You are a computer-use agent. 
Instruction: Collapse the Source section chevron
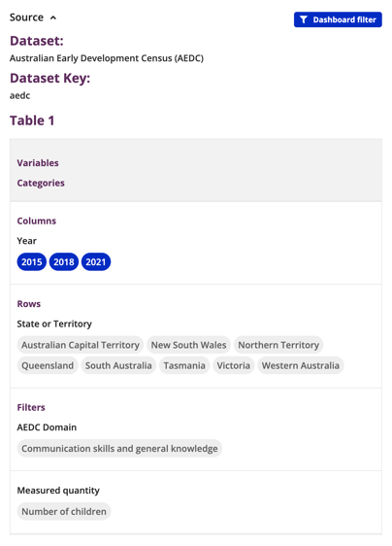[53, 17]
